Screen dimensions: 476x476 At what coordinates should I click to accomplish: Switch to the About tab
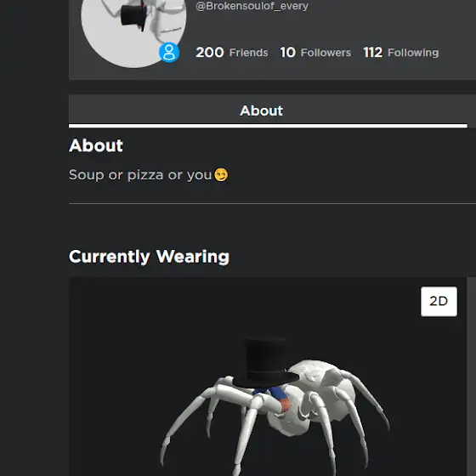[262, 110]
